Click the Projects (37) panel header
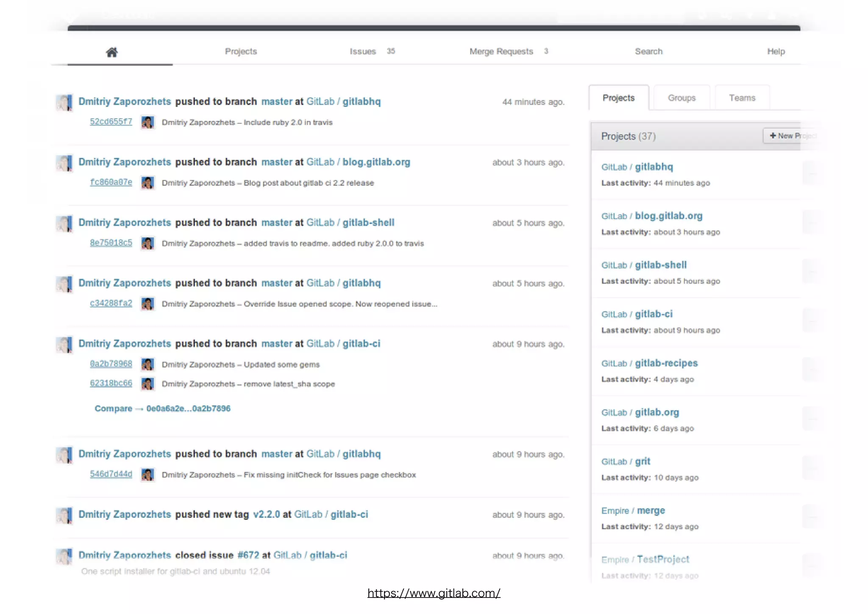Image resolution: width=868 pixels, height=614 pixels. (696, 136)
